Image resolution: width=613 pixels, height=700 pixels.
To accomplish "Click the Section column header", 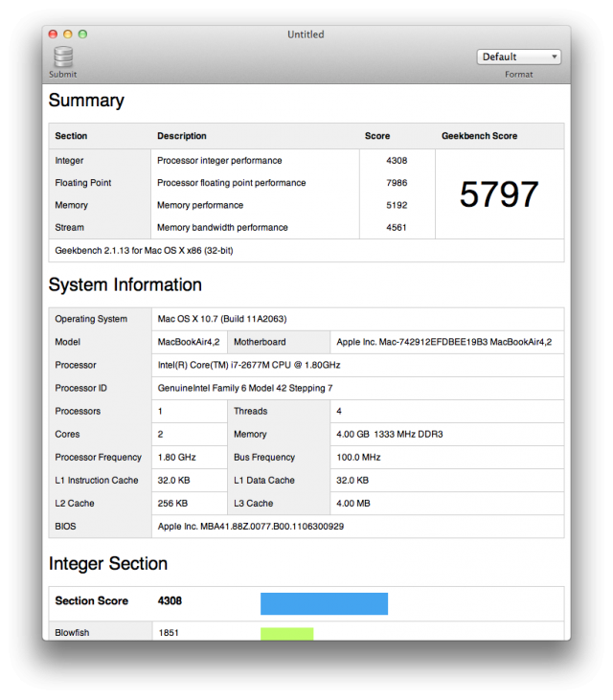I will coord(71,136).
